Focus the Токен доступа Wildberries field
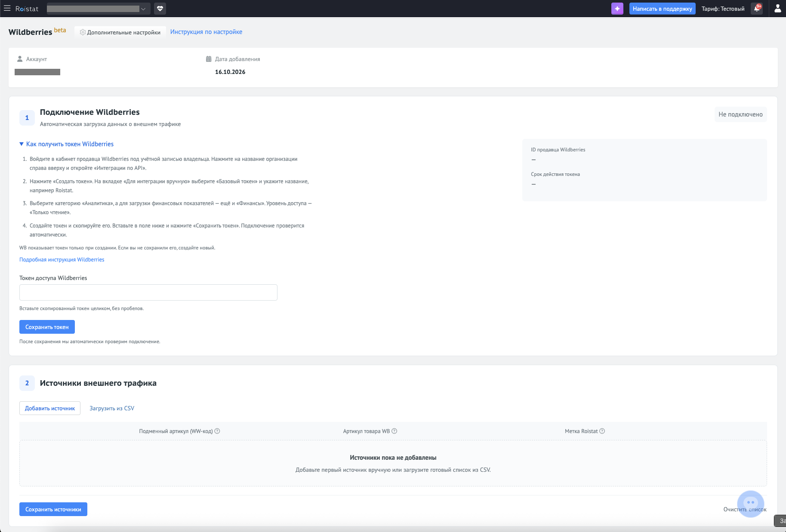 148,292
